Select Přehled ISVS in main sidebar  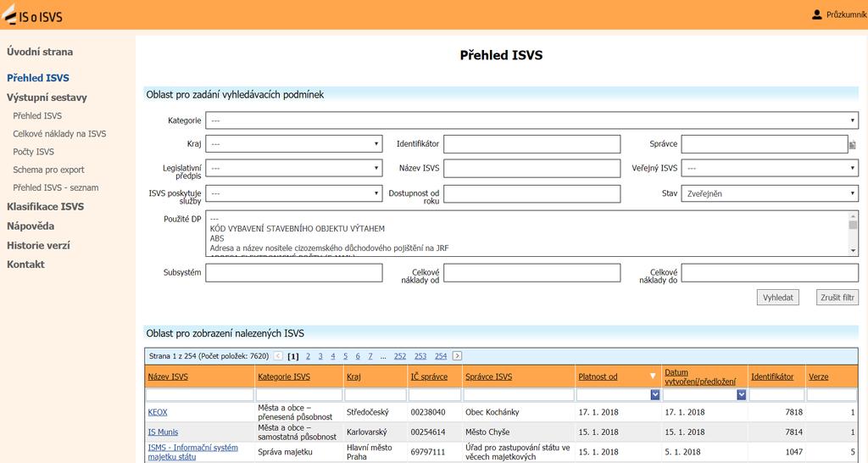click(37, 78)
